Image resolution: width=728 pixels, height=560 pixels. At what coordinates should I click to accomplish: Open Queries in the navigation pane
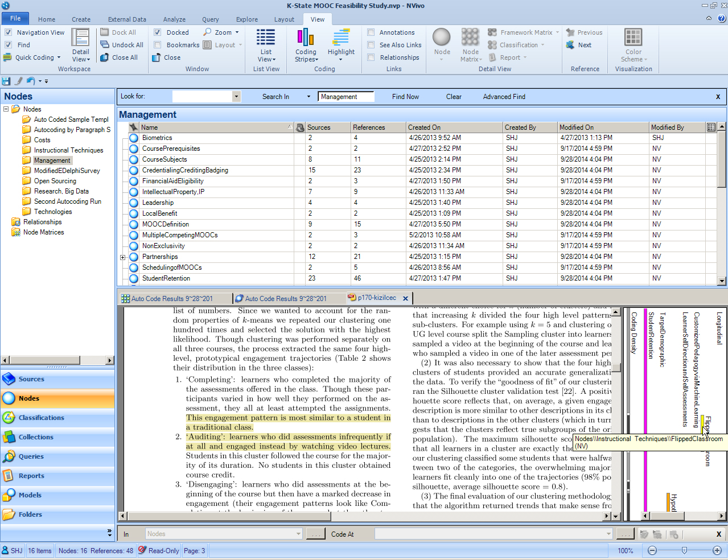click(x=57, y=456)
